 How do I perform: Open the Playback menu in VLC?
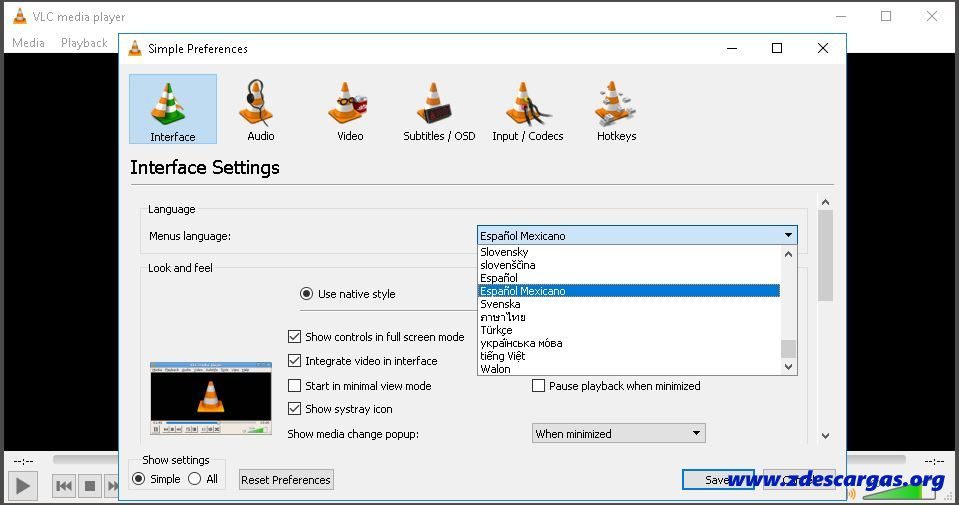pos(84,43)
